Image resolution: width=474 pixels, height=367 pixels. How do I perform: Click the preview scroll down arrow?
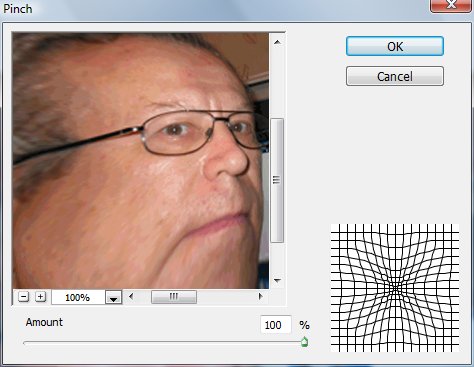click(x=277, y=280)
